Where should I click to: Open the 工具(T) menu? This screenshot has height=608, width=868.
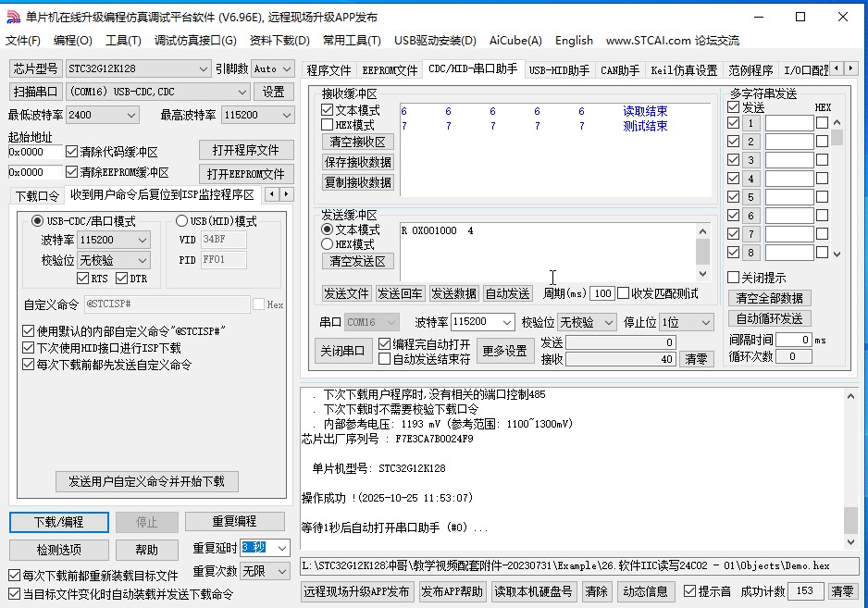pyautogui.click(x=123, y=41)
